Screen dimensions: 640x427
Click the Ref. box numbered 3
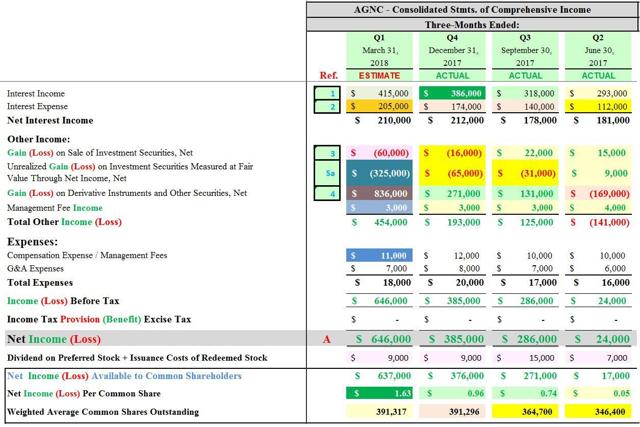327,153
